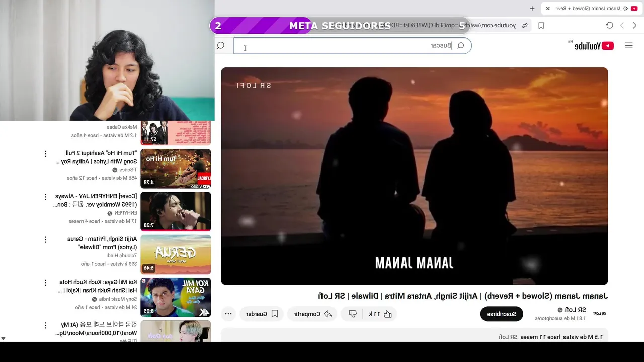
Task: Open the YouTube hamburger guide menu
Action: [628, 46]
